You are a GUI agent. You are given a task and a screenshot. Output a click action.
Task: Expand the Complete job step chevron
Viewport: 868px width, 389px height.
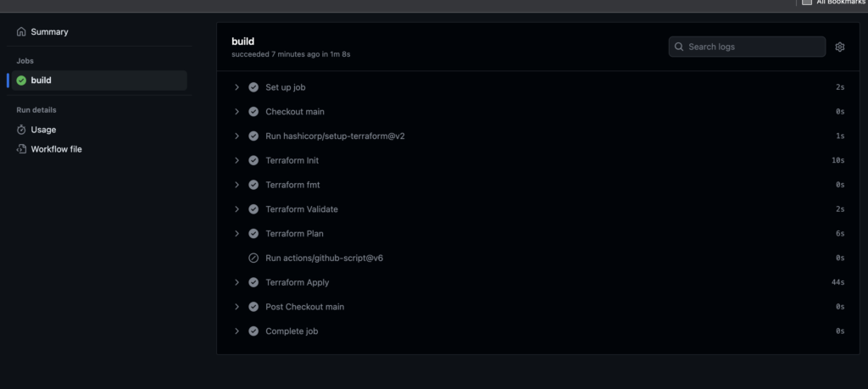[x=237, y=331]
